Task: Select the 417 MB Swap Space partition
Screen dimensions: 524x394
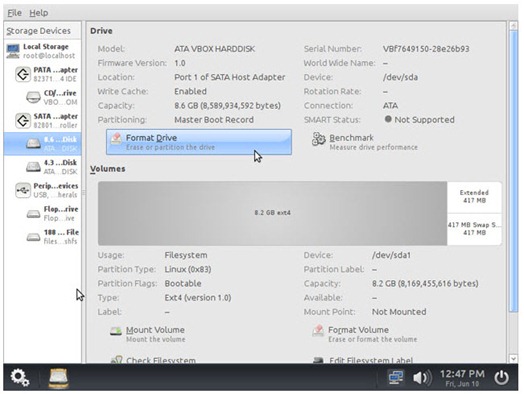Action: pos(474,229)
